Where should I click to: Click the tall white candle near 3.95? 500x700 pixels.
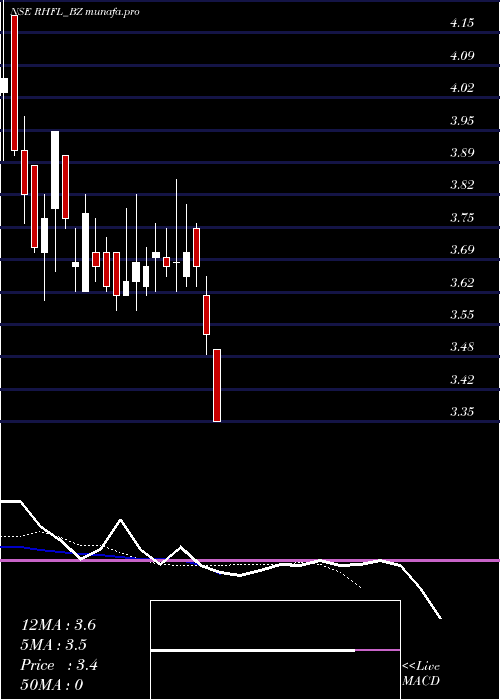click(x=55, y=170)
